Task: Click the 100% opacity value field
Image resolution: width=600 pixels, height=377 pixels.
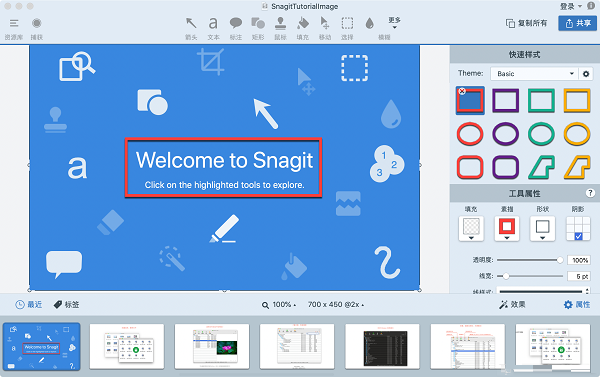Action: 579,260
